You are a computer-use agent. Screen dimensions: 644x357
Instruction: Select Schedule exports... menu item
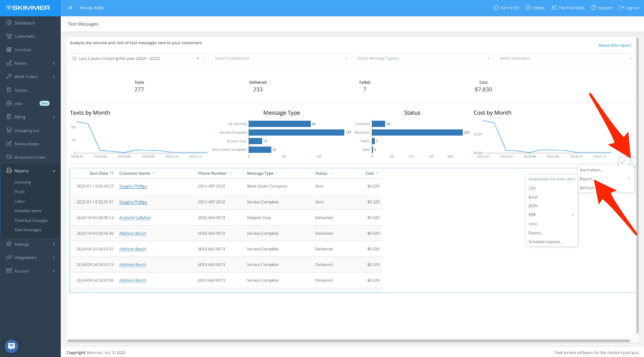(545, 242)
